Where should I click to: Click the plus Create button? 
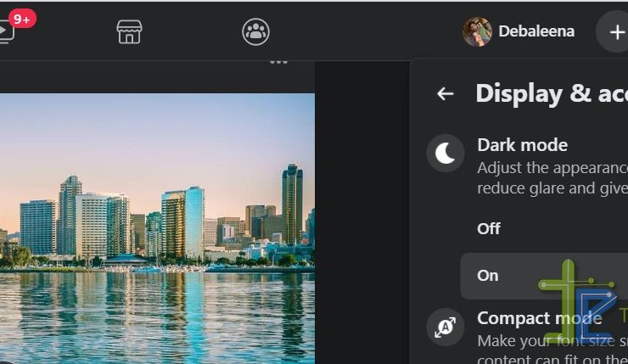click(x=614, y=31)
